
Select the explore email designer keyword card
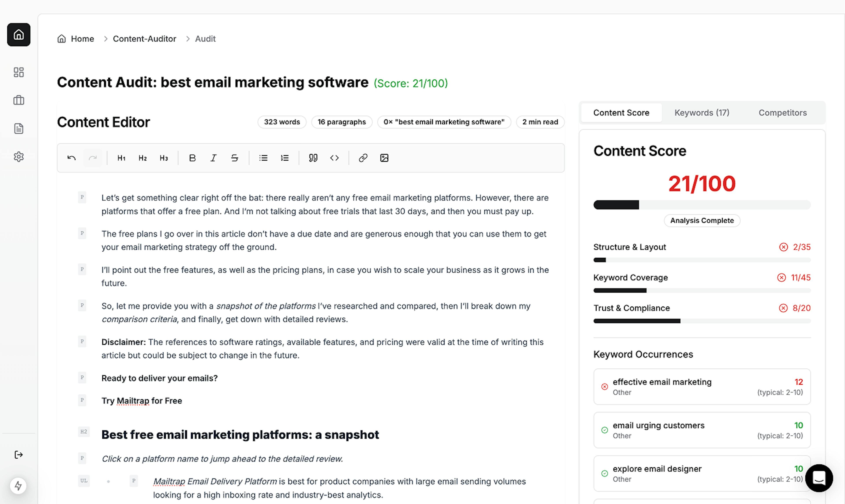(702, 474)
